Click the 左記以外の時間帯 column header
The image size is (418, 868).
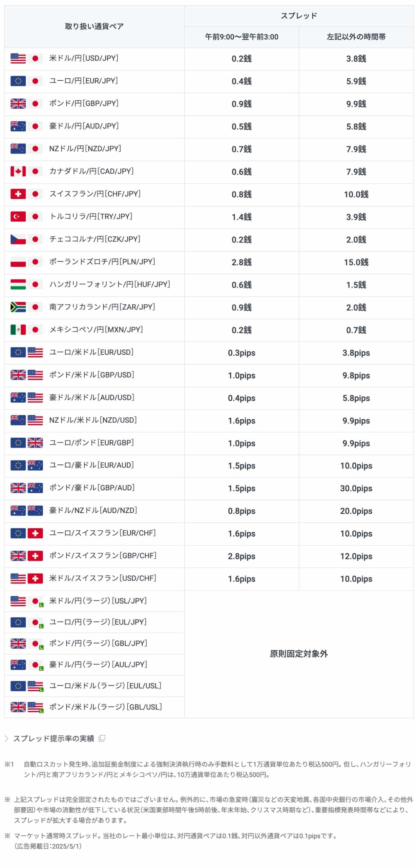(x=356, y=37)
